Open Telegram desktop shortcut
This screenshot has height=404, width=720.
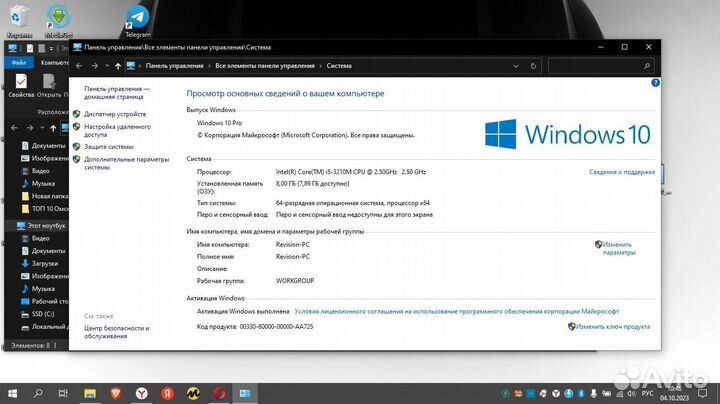coord(138,21)
